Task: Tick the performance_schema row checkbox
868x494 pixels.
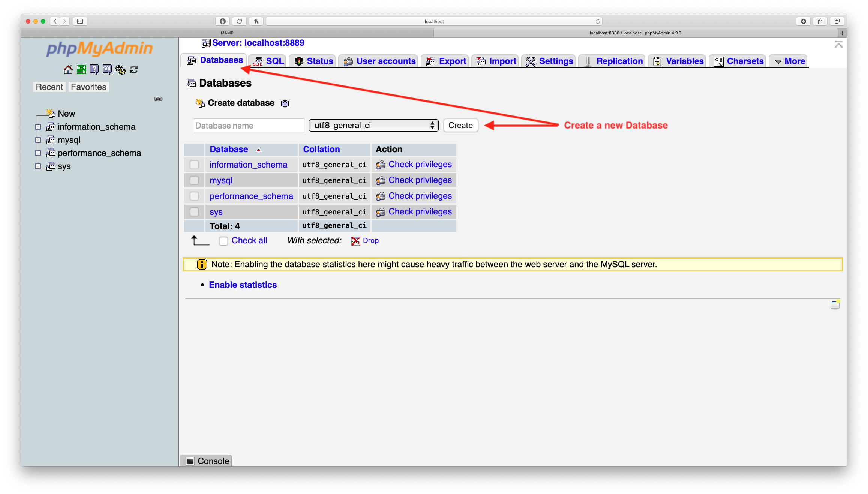Action: click(x=194, y=196)
